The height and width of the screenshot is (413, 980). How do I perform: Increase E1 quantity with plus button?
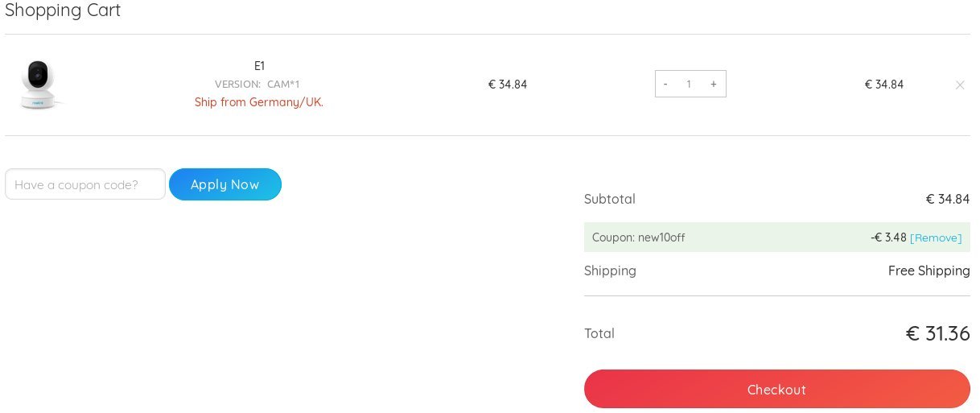pyautogui.click(x=713, y=84)
